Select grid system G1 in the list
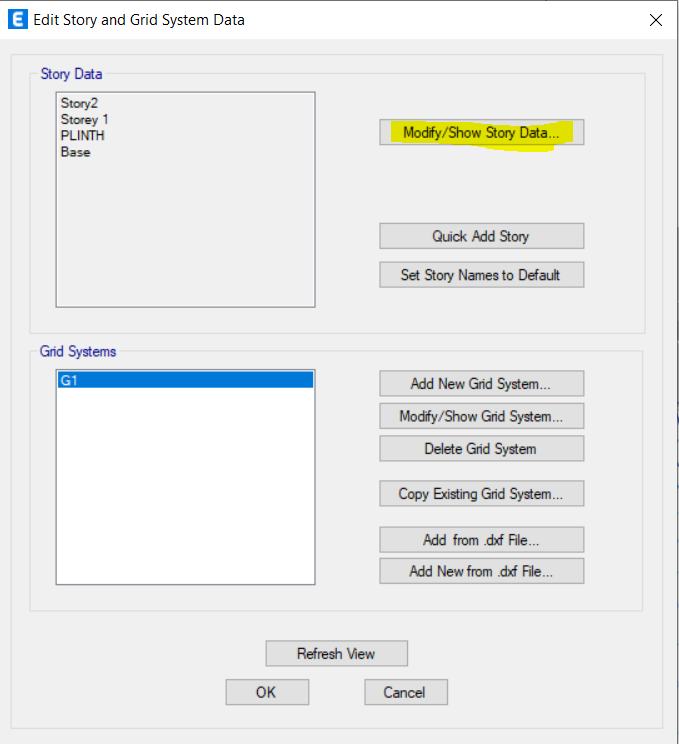This screenshot has width=679, height=744. 186,380
